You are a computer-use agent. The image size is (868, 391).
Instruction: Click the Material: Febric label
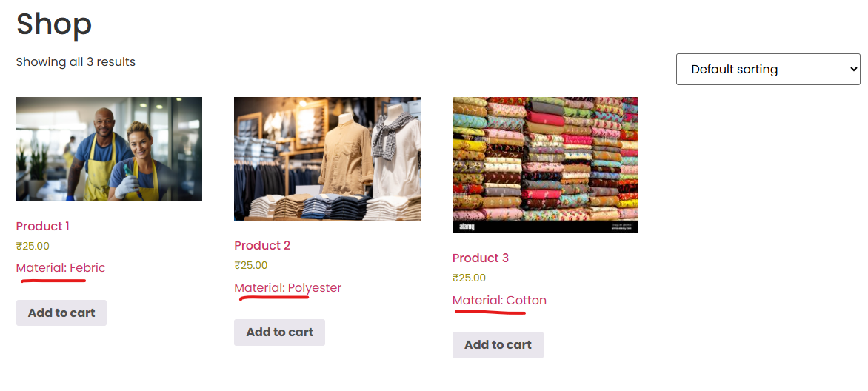61,268
